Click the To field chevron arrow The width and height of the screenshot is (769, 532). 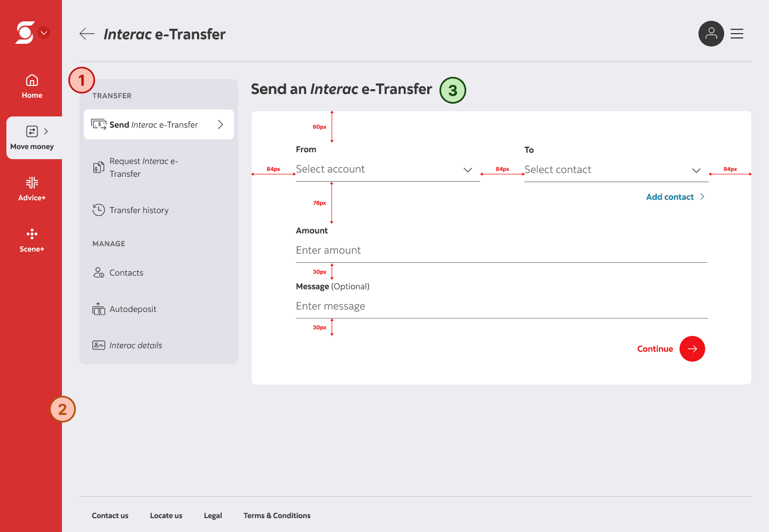coord(696,170)
